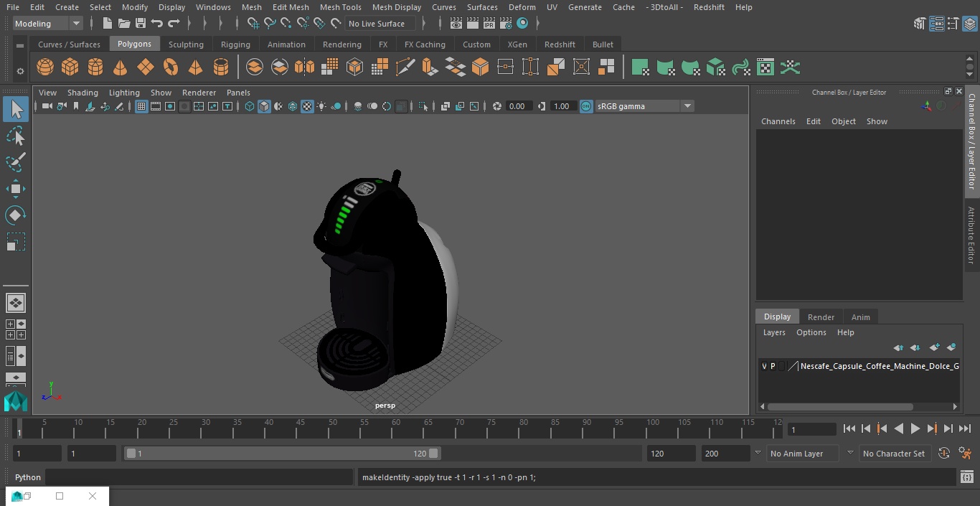Switch to the Anim layer tab
The height and width of the screenshot is (506, 980).
click(860, 317)
